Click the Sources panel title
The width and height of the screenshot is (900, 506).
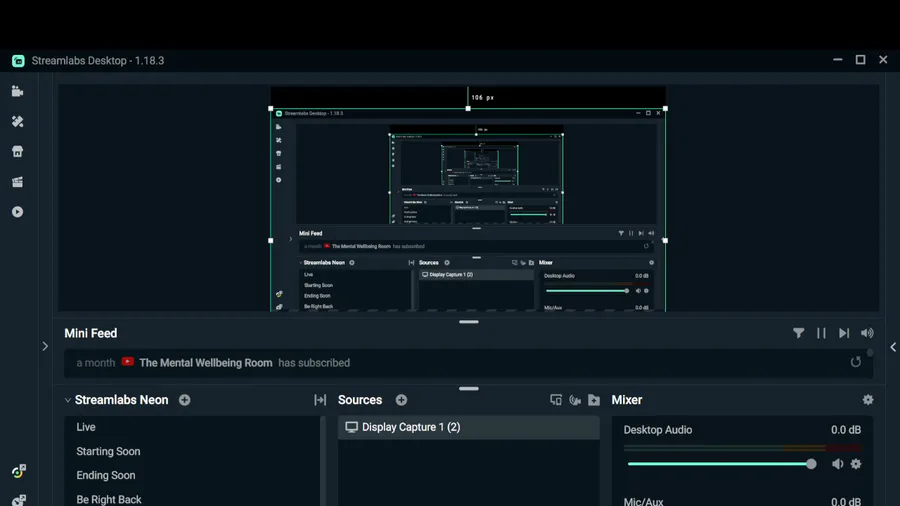[360, 400]
